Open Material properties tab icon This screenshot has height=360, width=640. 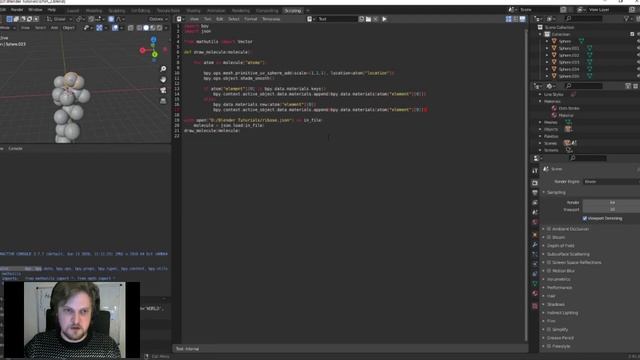[535, 293]
